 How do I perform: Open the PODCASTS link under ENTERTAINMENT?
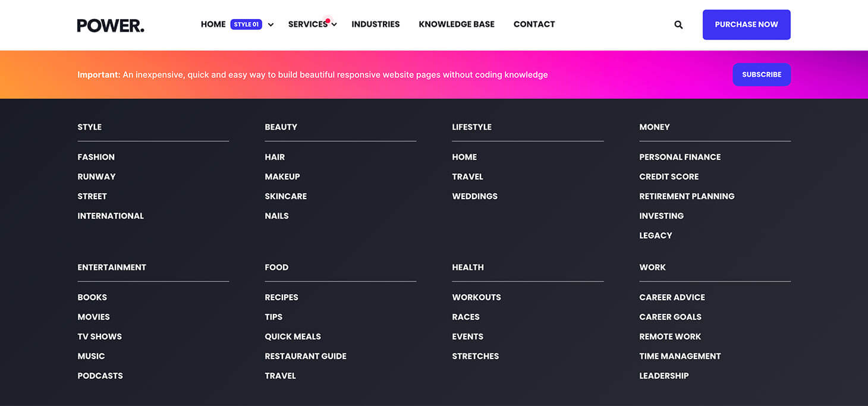[x=100, y=376]
